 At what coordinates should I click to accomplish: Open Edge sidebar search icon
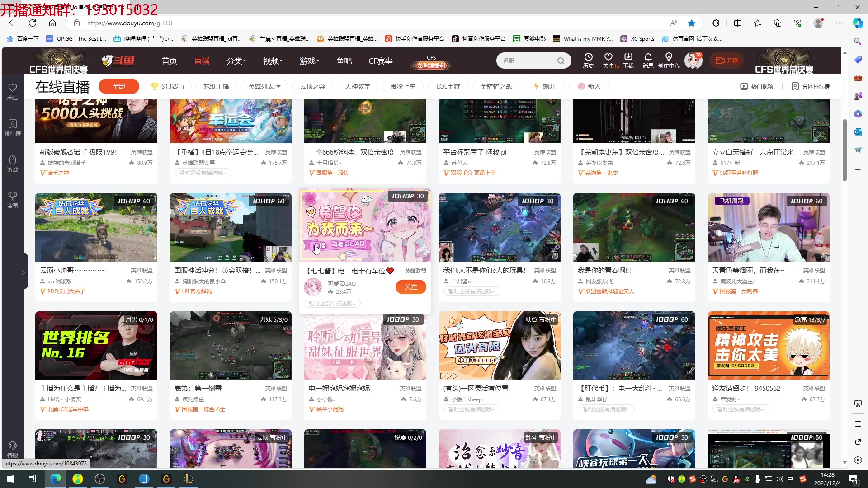pyautogui.click(x=857, y=41)
